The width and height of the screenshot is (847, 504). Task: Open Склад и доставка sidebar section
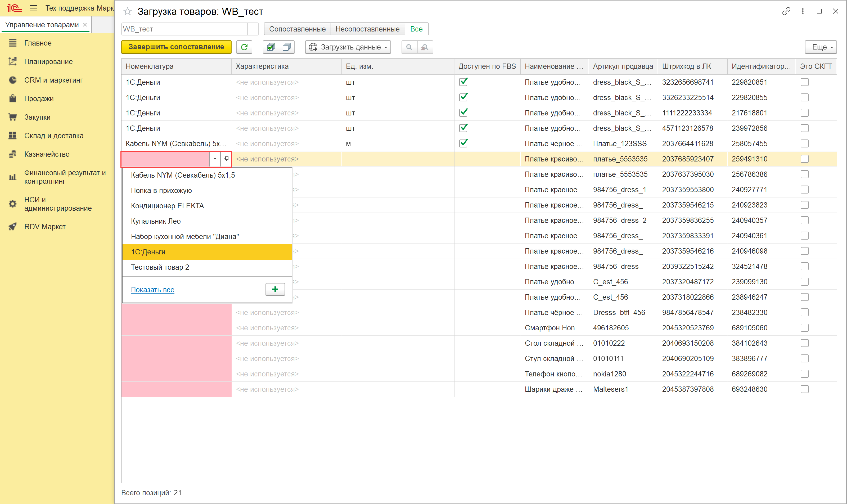pos(54,136)
